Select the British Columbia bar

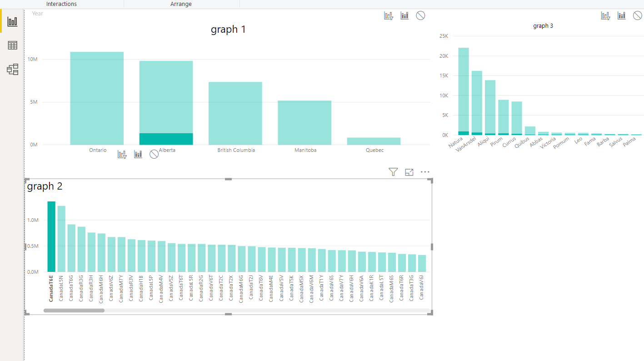[x=235, y=113]
